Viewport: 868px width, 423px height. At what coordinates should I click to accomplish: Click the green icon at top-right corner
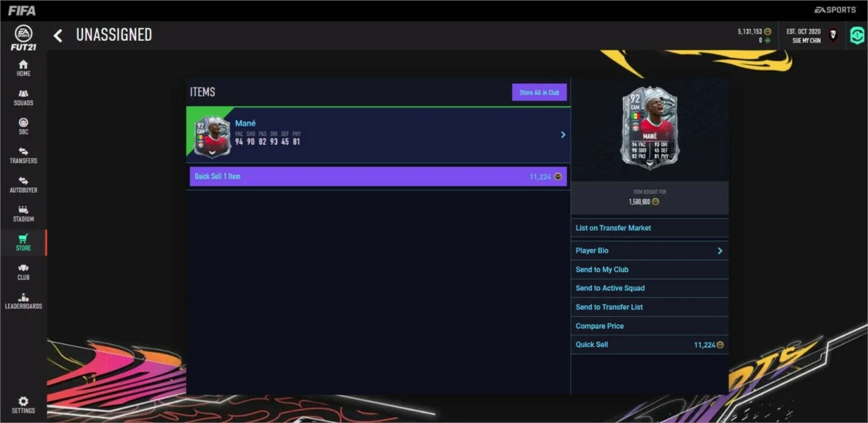857,35
